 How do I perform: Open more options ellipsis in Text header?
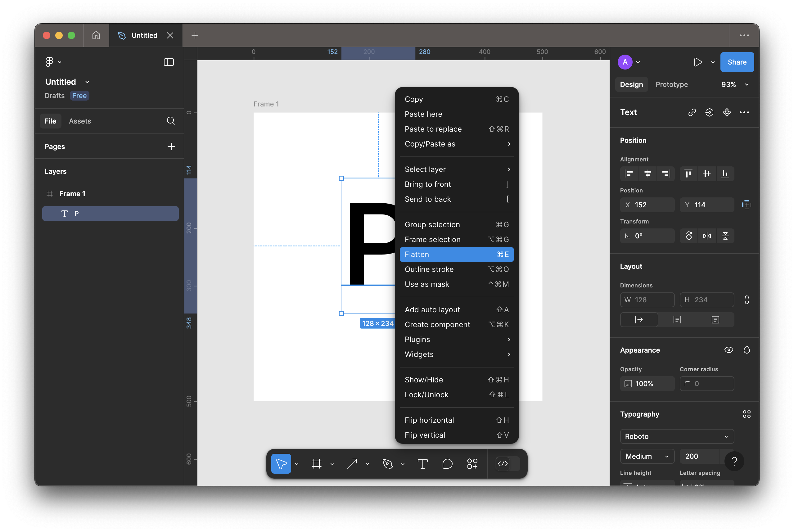pos(744,112)
